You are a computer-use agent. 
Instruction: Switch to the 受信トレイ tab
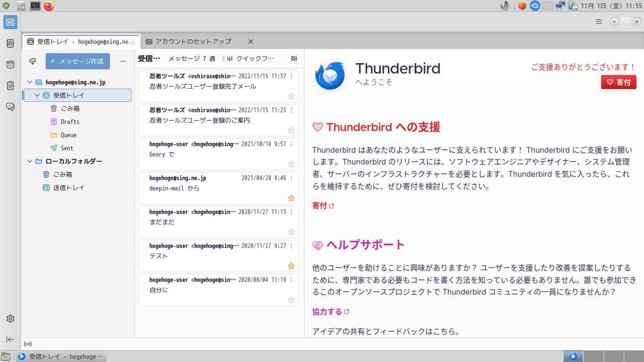pos(82,41)
